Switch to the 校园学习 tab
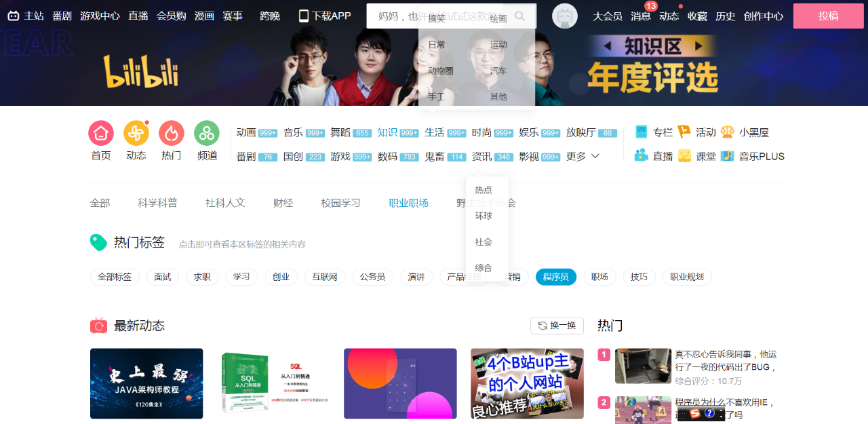This screenshot has width=868, height=424. 341,203
